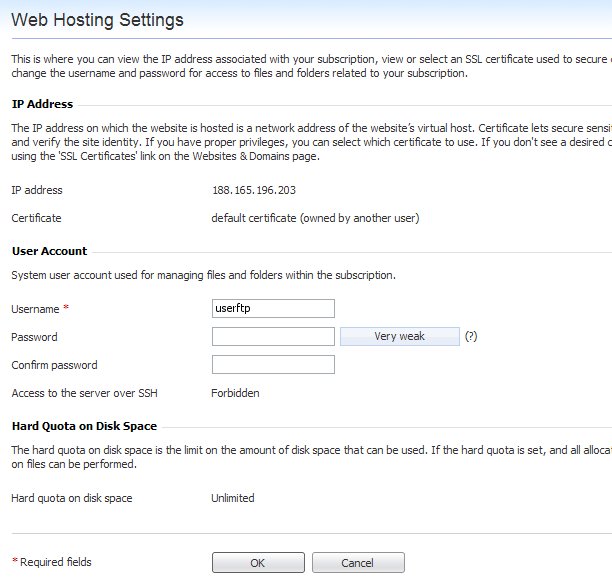
Task: Click the Username input field containing userftp
Action: coord(272,309)
